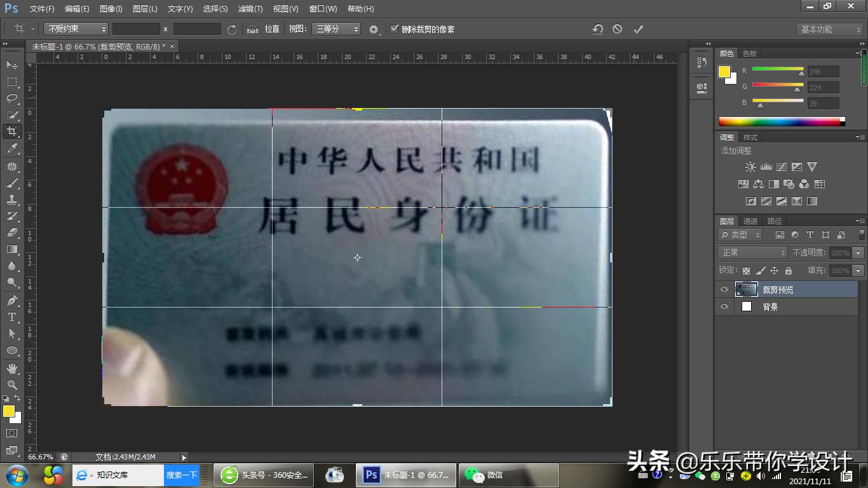Viewport: 868px width, 488px height.
Task: Add a Hue/Saturation adjustment
Action: (x=743, y=184)
